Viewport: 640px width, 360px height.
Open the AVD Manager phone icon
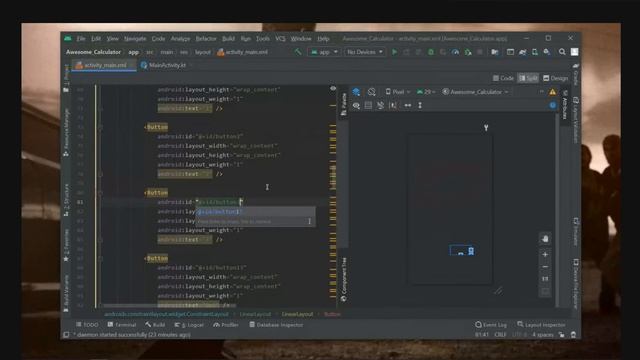tap(535, 52)
